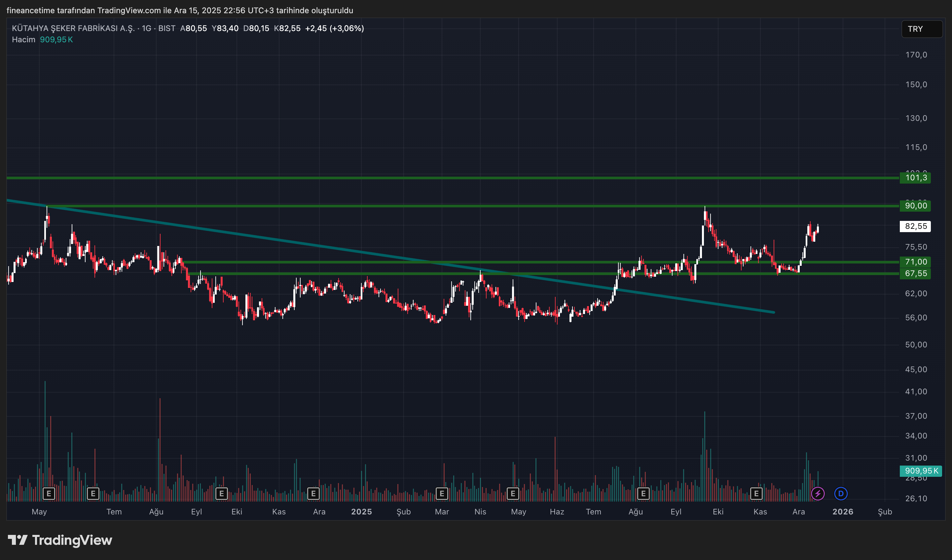The width and height of the screenshot is (952, 560).
Task: Click the earnings E marker above first May label
Action: pyautogui.click(x=49, y=494)
